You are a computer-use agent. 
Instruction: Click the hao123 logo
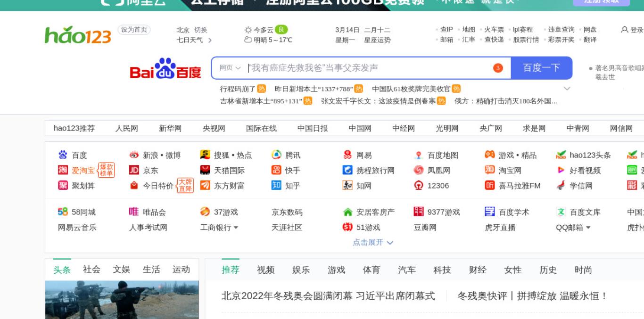tap(78, 35)
